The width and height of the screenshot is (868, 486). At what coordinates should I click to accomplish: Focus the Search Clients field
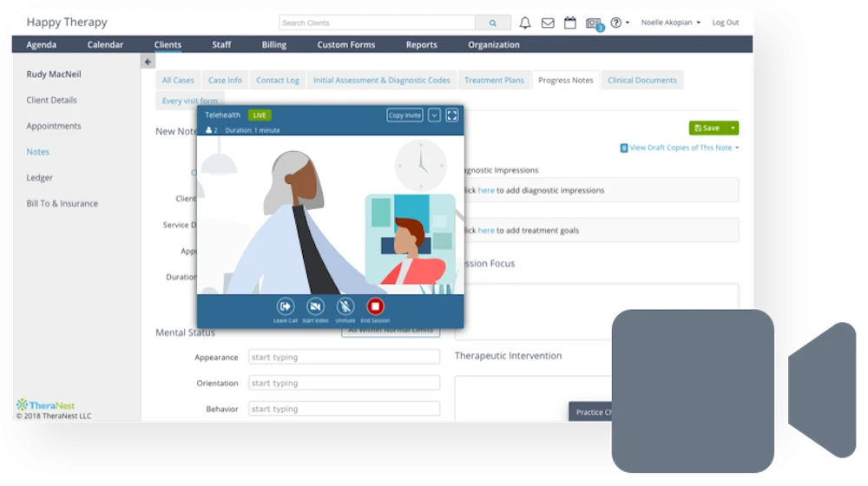tap(377, 23)
